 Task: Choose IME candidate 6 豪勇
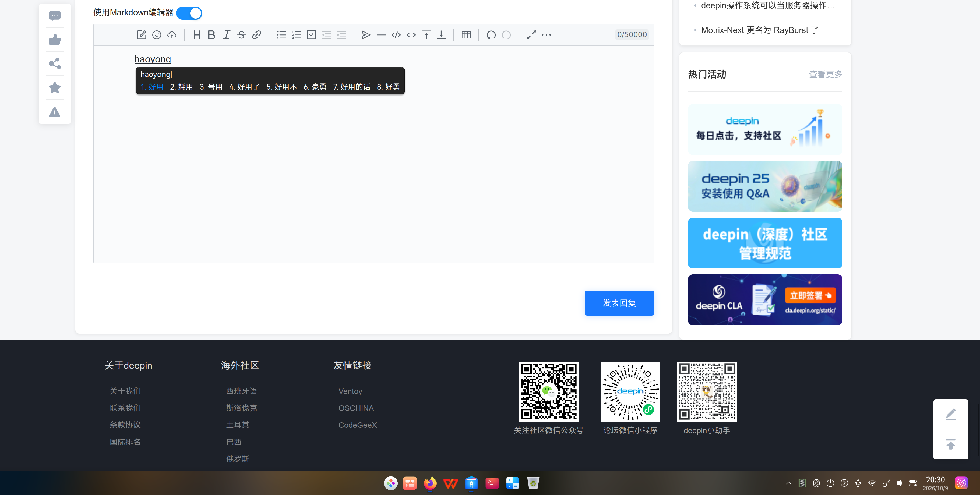315,87
